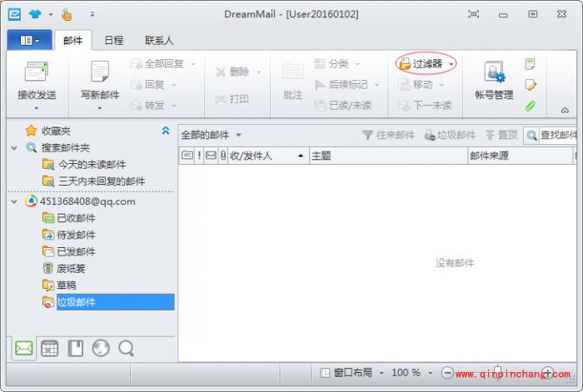Click the mail search magnifier icon
Image resolution: width=583 pixels, height=392 pixels.
(x=531, y=136)
